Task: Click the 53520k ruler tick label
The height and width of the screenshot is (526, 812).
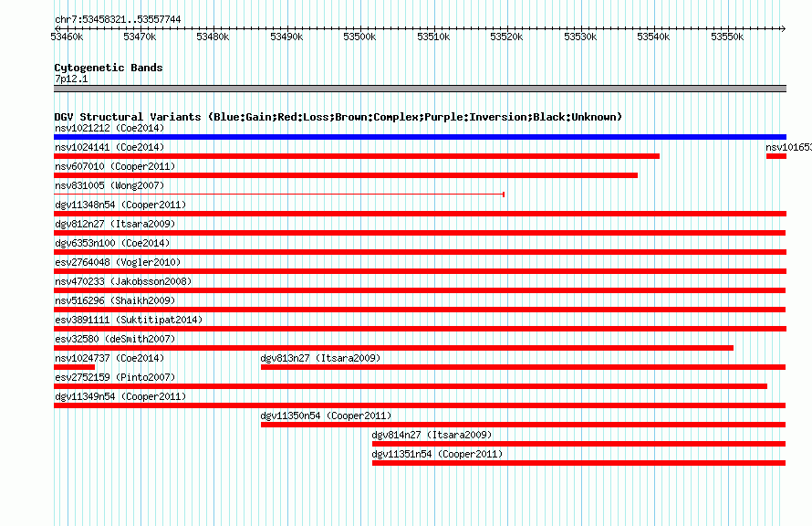Action: pyautogui.click(x=506, y=37)
